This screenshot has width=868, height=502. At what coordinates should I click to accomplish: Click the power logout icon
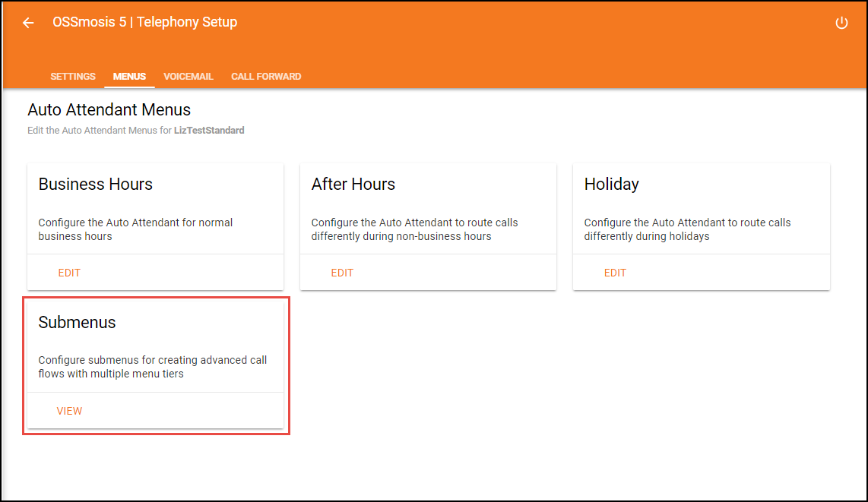[x=841, y=23]
